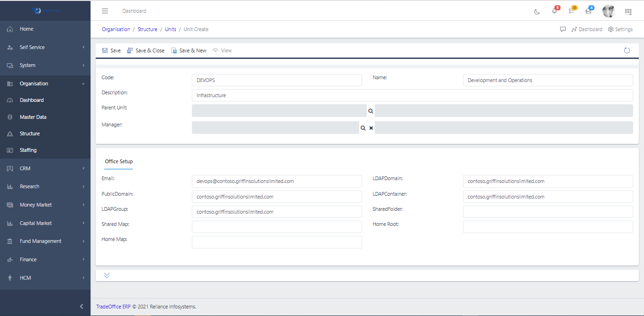Open Master Data in the sidebar

tap(33, 117)
